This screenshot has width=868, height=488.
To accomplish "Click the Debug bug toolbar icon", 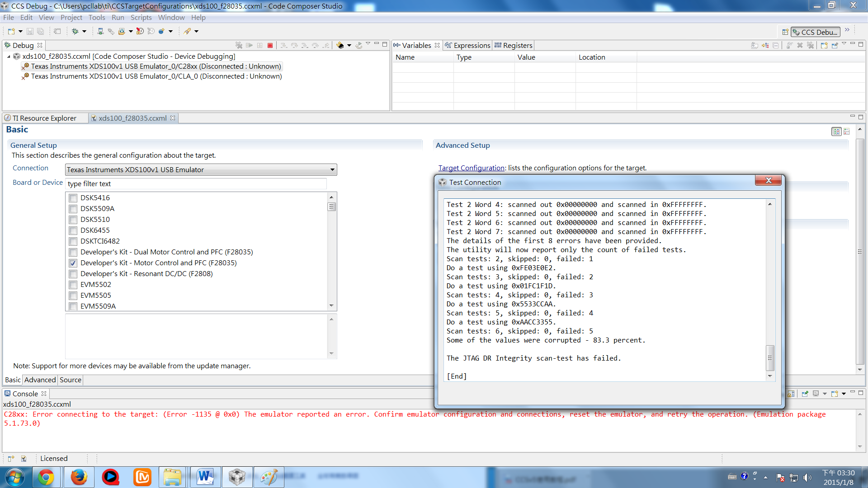I will click(x=75, y=31).
